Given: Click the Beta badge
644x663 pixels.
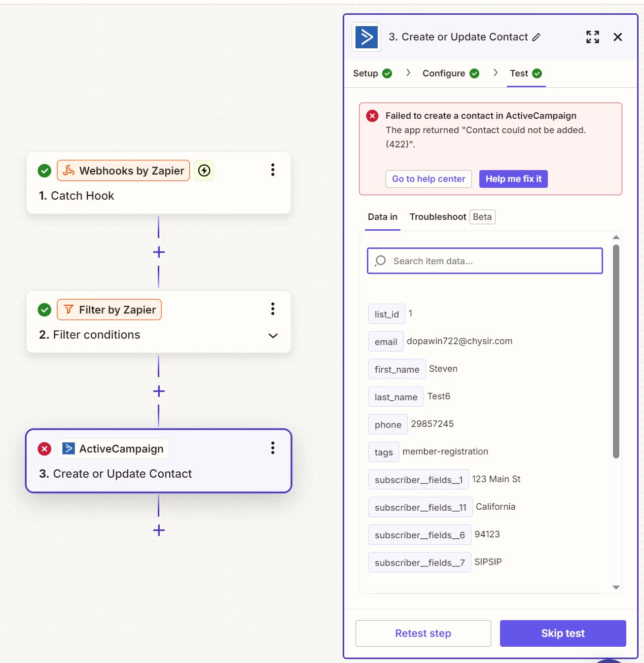Looking at the screenshot, I should (x=482, y=217).
